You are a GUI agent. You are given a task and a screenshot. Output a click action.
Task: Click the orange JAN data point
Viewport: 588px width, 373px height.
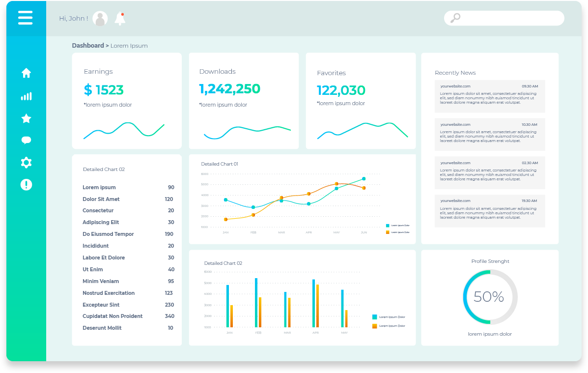pos(226,219)
